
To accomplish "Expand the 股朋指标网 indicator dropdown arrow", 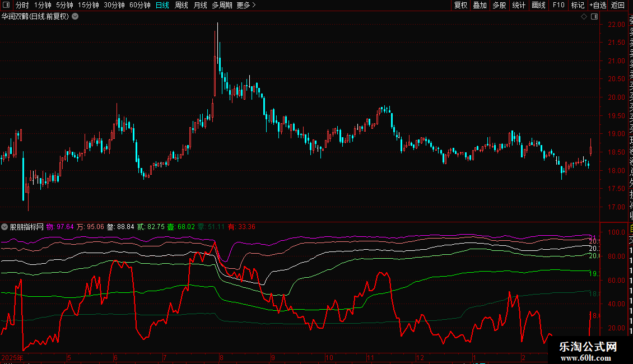I will coord(4,227).
